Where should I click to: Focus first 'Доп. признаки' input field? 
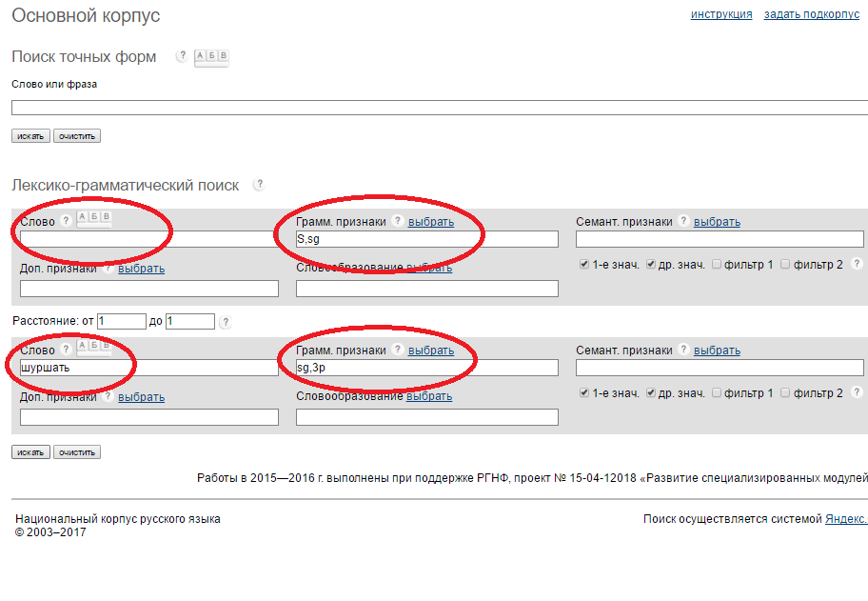click(148, 289)
